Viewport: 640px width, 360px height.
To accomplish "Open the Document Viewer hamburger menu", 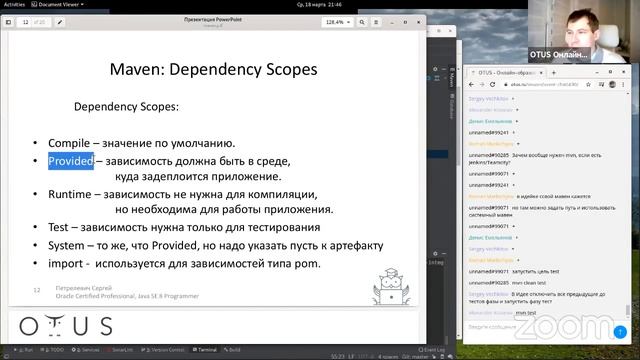I will click(376, 22).
